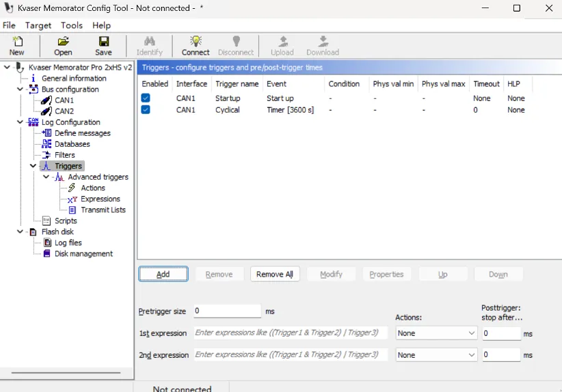Click the Databases icon
The width and height of the screenshot is (562, 392).
46,144
